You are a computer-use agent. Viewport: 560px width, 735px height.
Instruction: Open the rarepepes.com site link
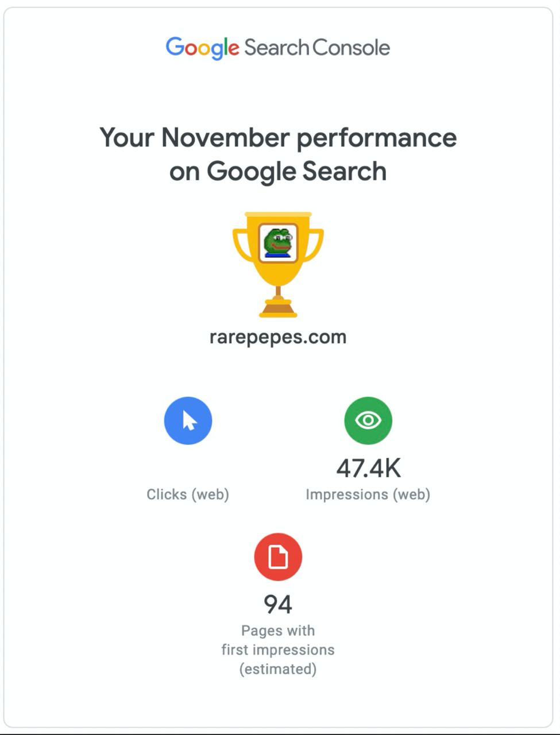click(x=278, y=336)
